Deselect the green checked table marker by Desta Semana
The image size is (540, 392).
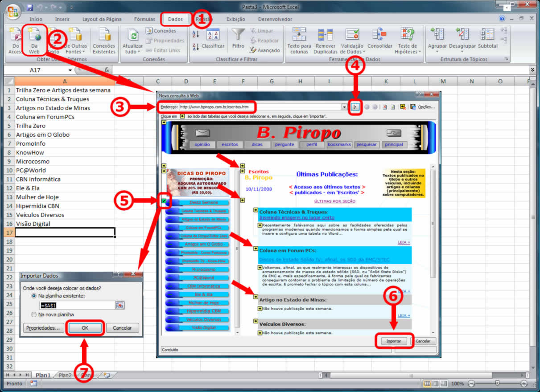point(164,201)
